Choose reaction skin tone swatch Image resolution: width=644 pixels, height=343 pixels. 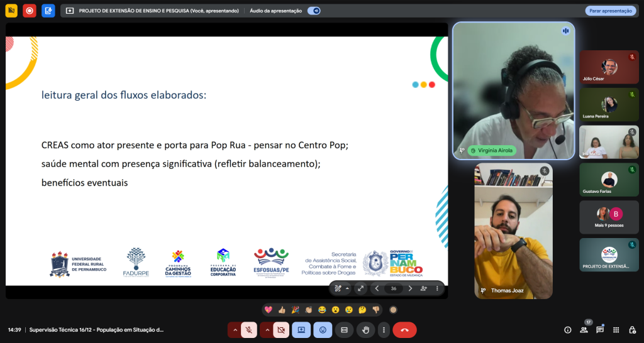pos(393,309)
